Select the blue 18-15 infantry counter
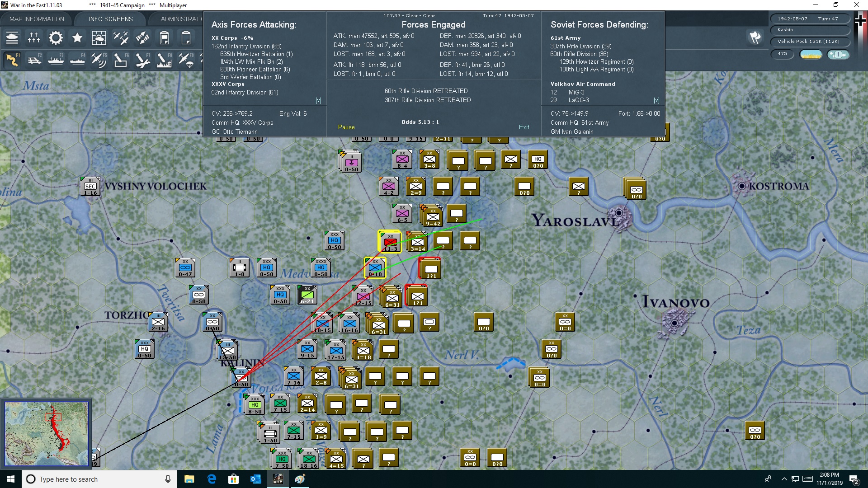Image resolution: width=868 pixels, height=488 pixels. tap(322, 323)
